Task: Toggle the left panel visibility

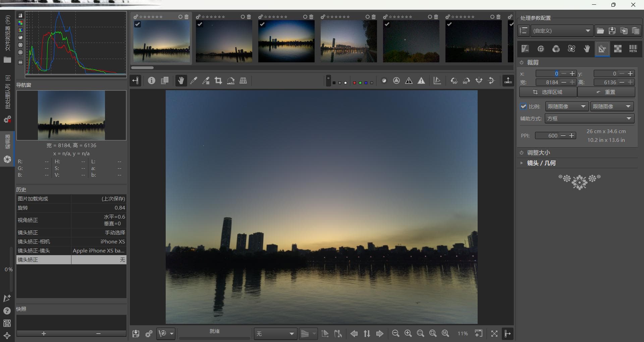Action: coord(136,81)
